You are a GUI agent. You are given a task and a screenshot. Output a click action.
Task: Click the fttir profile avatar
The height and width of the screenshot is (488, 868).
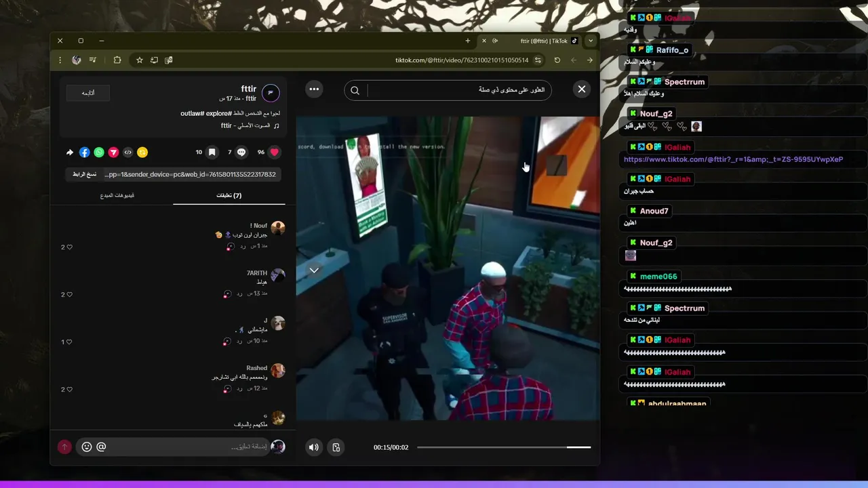[270, 93]
